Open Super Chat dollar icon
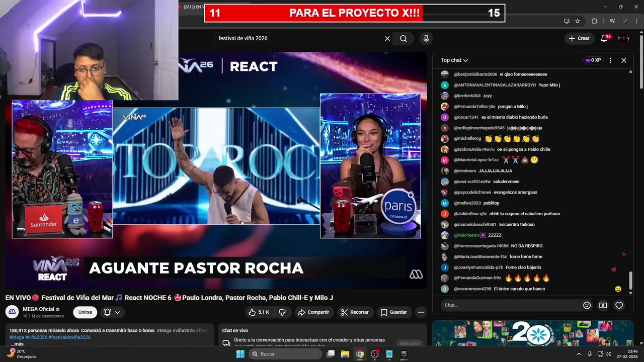This screenshot has height=362, width=644. pyautogui.click(x=603, y=305)
